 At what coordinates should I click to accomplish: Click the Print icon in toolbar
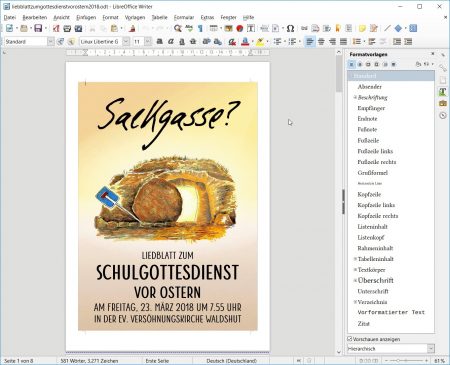coord(67,28)
